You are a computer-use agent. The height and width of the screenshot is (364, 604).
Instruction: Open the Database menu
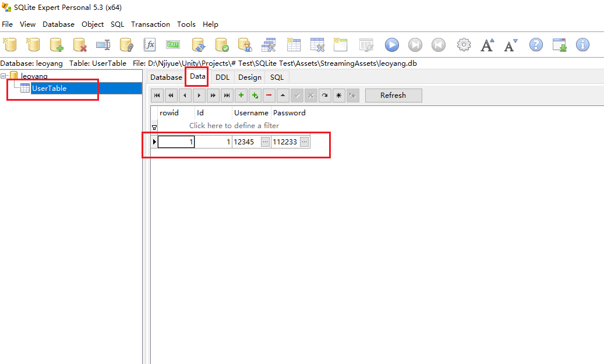pyautogui.click(x=59, y=24)
